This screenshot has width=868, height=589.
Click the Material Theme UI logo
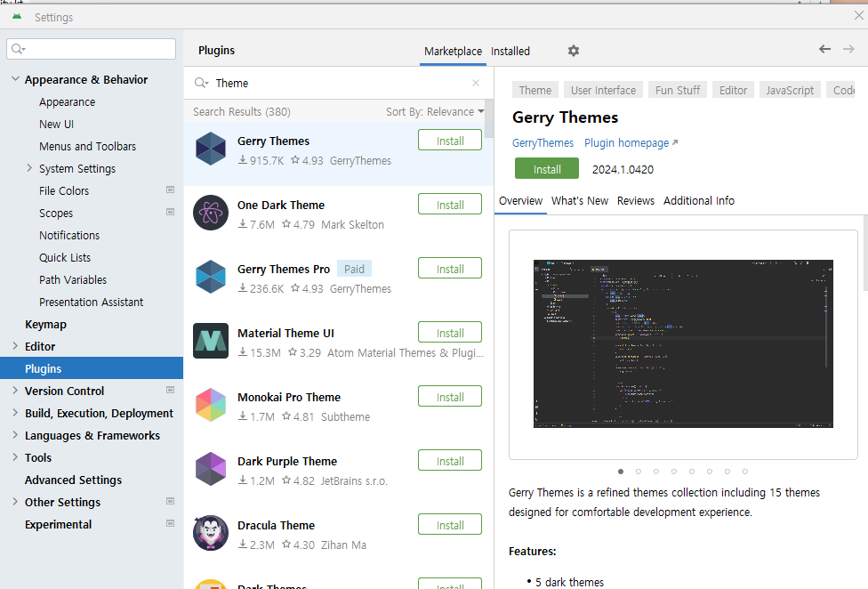click(x=211, y=341)
